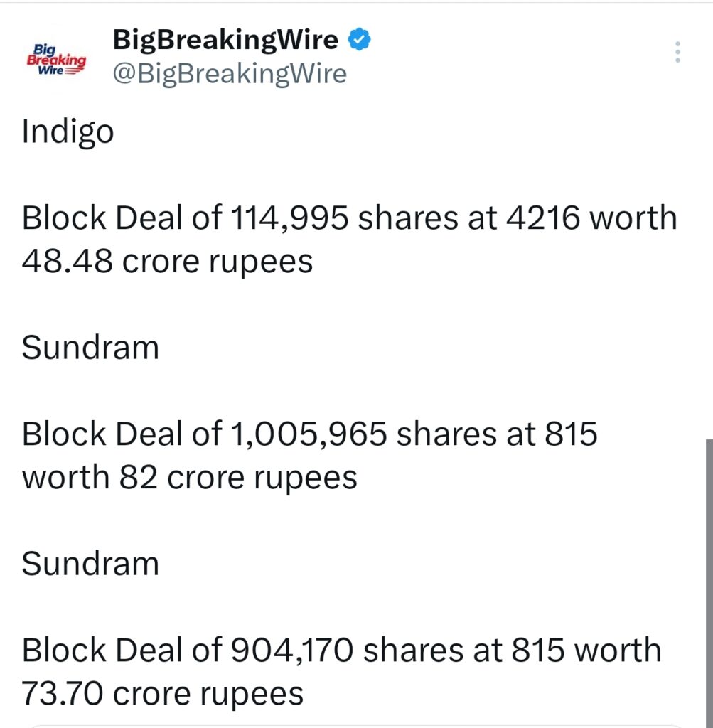Image resolution: width=713 pixels, height=728 pixels.
Task: Click the 904,170 shares block deal text
Action: [341, 649]
